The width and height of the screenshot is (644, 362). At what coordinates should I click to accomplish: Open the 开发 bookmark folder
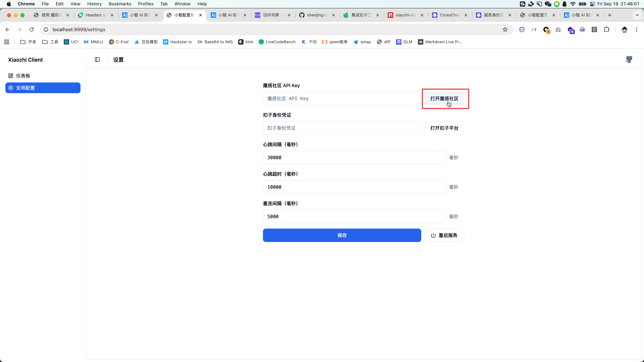point(28,42)
